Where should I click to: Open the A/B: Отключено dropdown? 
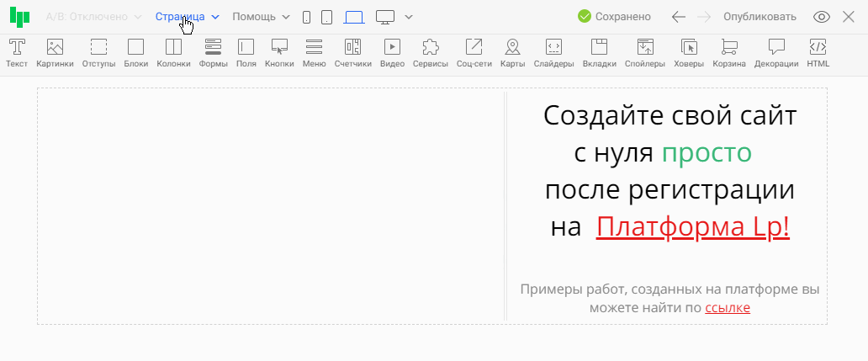94,17
